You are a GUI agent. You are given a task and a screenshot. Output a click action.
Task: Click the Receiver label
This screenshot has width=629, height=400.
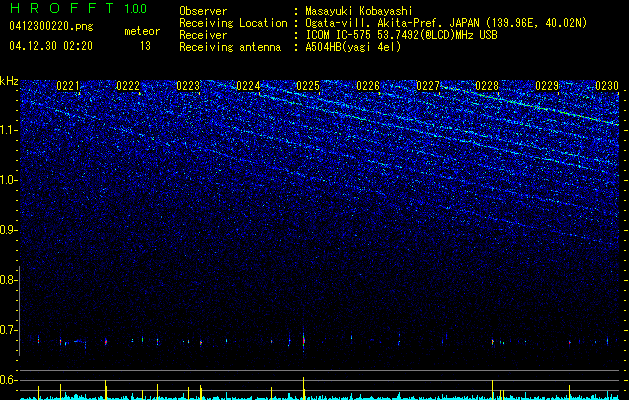click(x=203, y=35)
